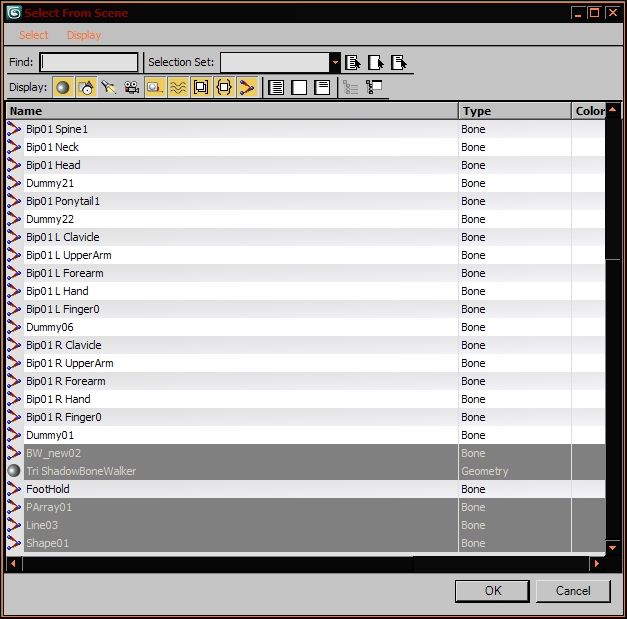Click the bone icon beside BW_new02
627x619 pixels.
14,453
